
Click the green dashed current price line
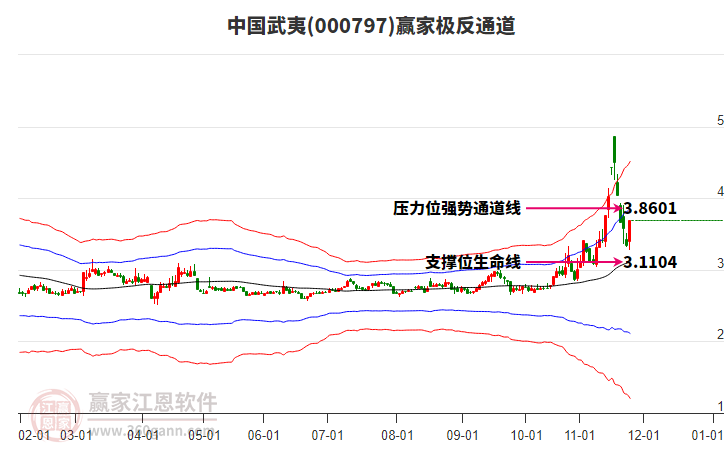point(678,221)
